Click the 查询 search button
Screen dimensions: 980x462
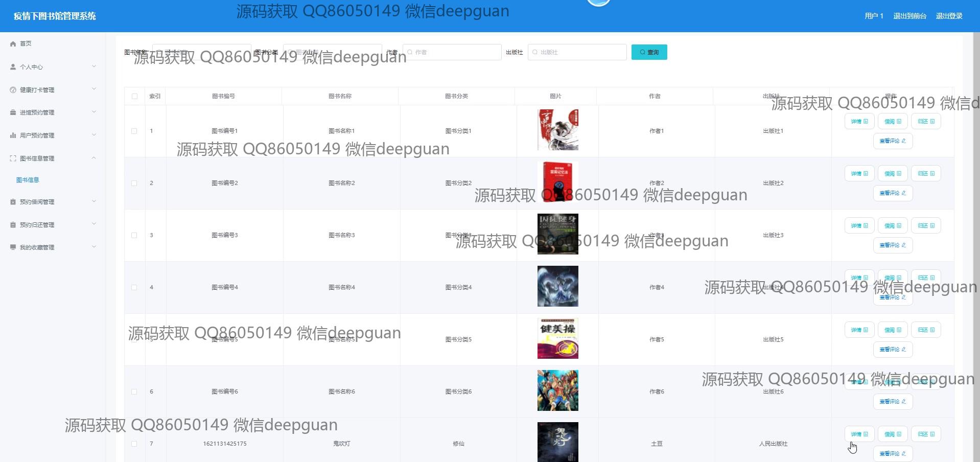tap(649, 52)
